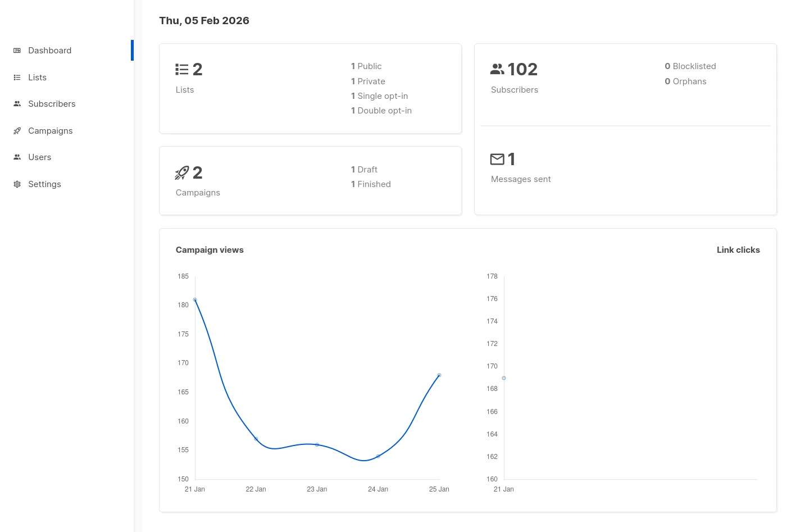
Task: Select the 21 Jan data point on Campaign views
Action: (x=195, y=300)
